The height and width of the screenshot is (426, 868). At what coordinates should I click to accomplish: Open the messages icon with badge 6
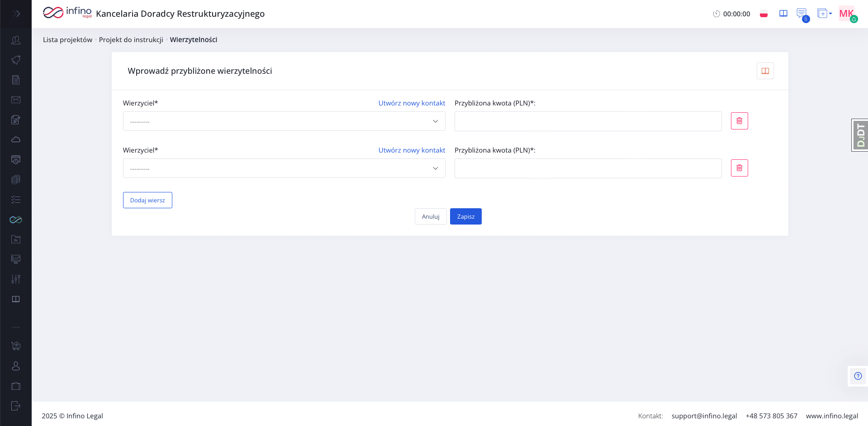point(802,14)
